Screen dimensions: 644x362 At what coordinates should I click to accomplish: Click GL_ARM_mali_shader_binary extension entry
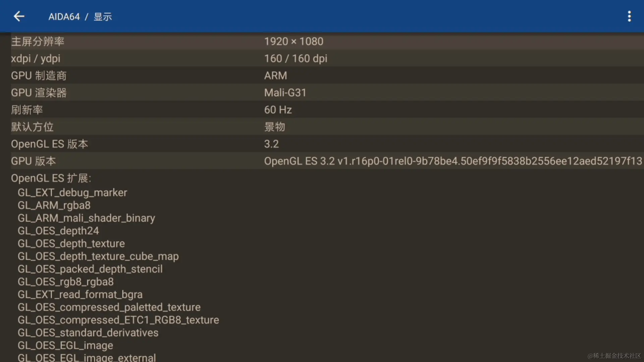pos(86,218)
